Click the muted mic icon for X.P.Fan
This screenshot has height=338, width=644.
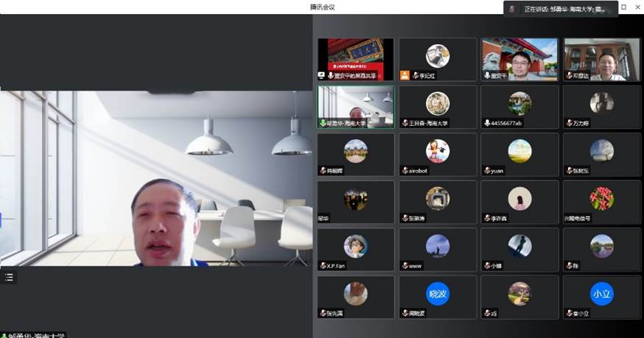[x=322, y=265]
